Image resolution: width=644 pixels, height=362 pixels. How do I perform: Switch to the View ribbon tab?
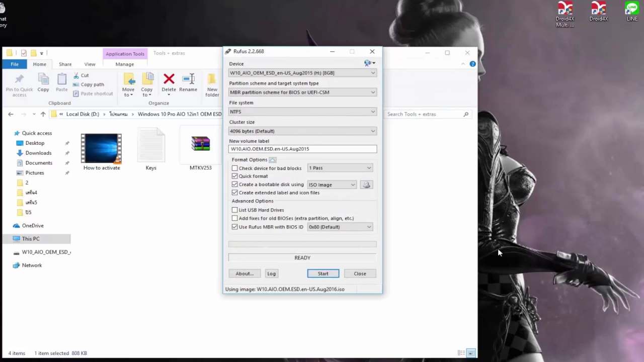90,64
